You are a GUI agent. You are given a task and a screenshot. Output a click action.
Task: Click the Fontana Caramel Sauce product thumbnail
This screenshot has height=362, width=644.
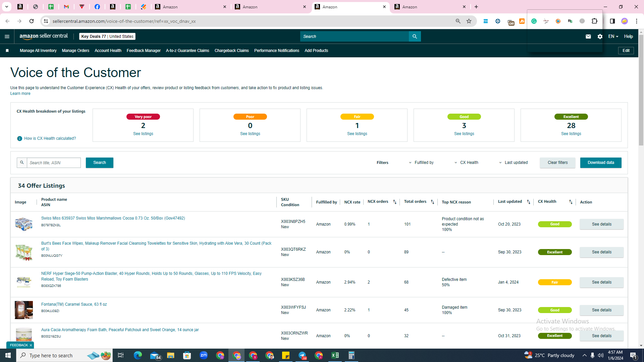(x=24, y=310)
